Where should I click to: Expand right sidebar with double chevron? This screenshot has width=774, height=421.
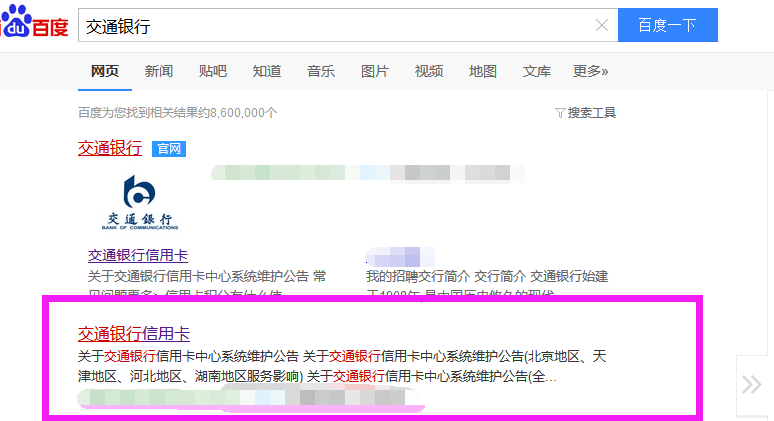click(752, 384)
